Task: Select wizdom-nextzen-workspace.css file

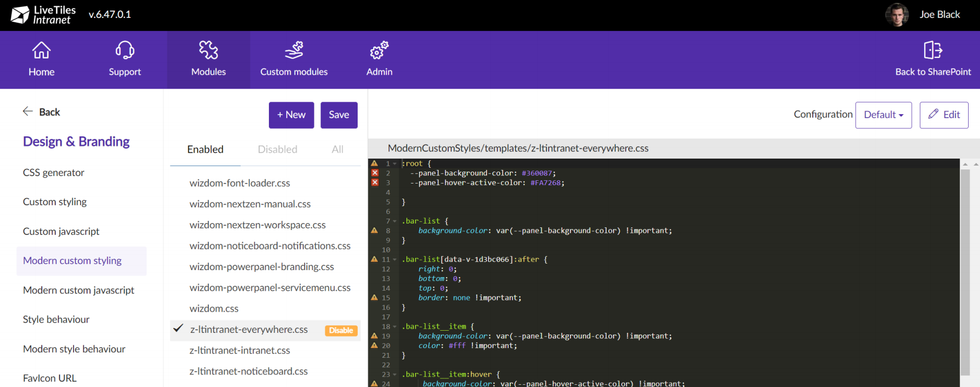Action: click(x=258, y=225)
